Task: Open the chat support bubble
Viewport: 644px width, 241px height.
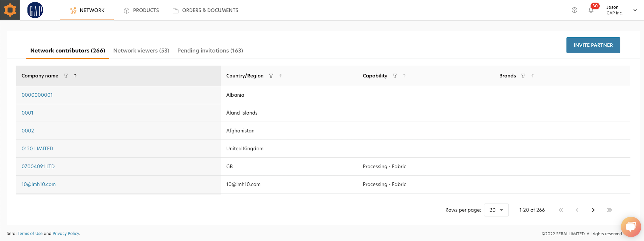Action: [631, 227]
